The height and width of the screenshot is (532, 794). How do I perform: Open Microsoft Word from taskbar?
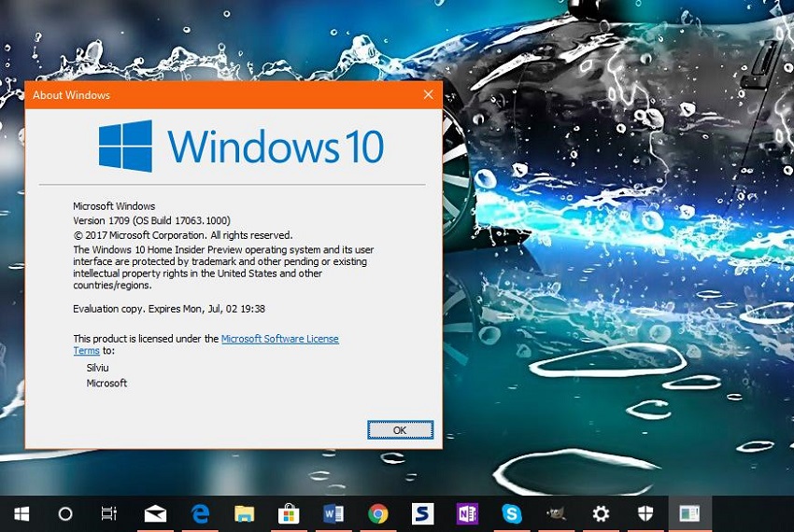(x=333, y=513)
